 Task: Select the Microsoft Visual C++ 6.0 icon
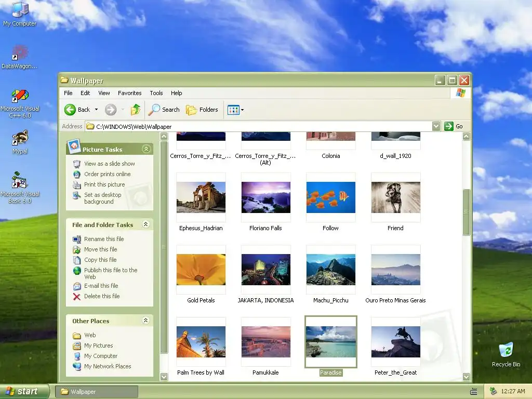[20, 103]
